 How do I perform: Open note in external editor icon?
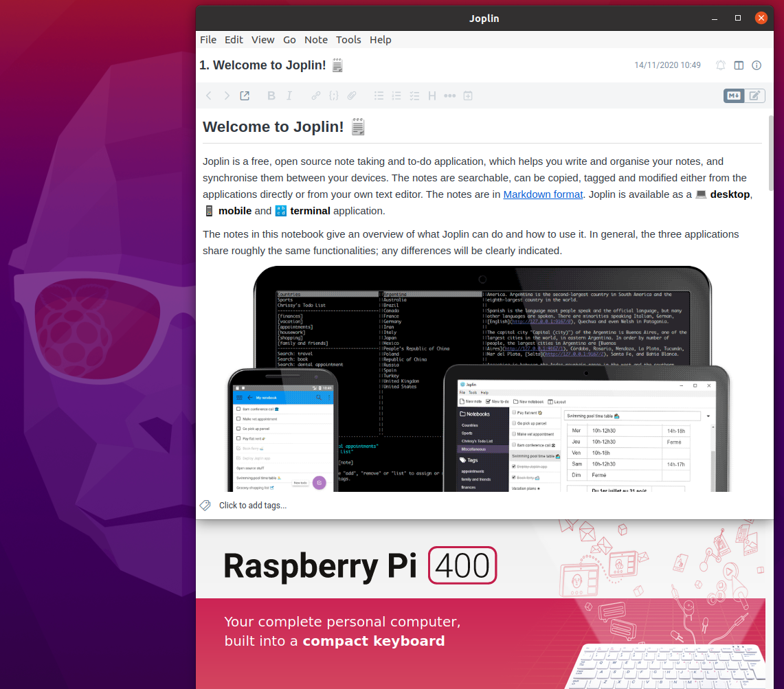tap(245, 95)
